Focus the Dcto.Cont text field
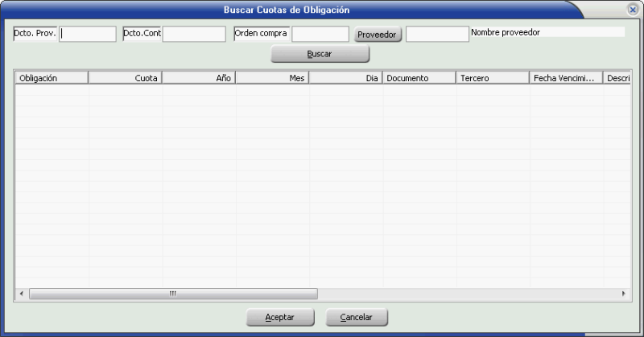This screenshot has height=337, width=644. (194, 34)
